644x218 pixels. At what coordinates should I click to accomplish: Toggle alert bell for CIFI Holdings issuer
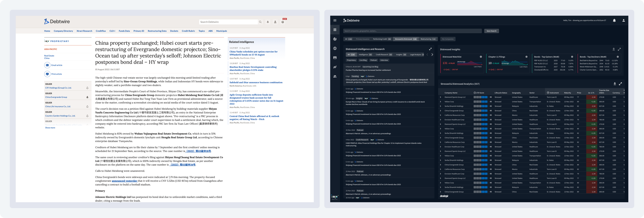[87, 88]
